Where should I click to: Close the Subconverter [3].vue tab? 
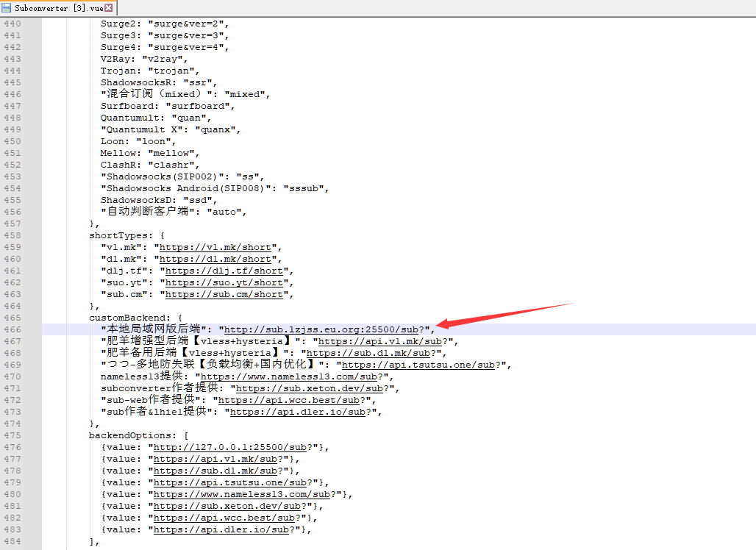109,7
